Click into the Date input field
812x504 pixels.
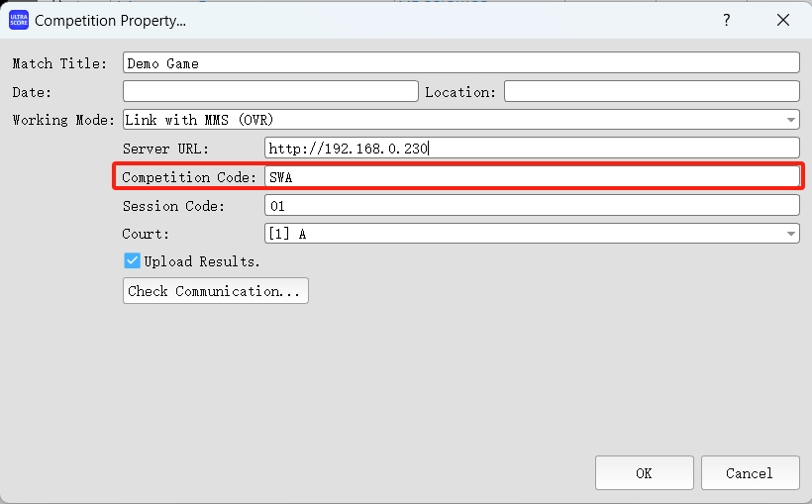click(270, 91)
